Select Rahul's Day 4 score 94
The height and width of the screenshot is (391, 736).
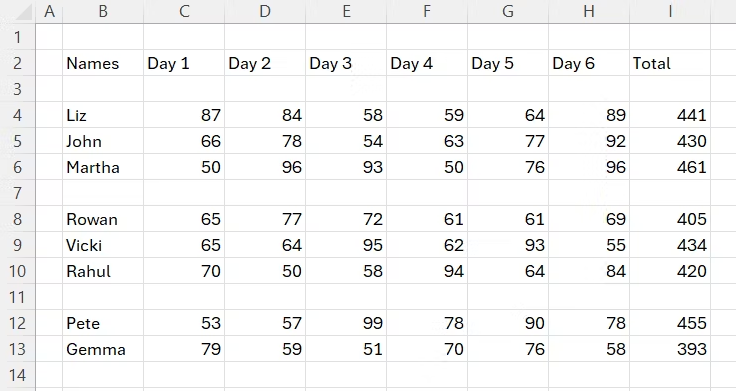pyautogui.click(x=427, y=271)
